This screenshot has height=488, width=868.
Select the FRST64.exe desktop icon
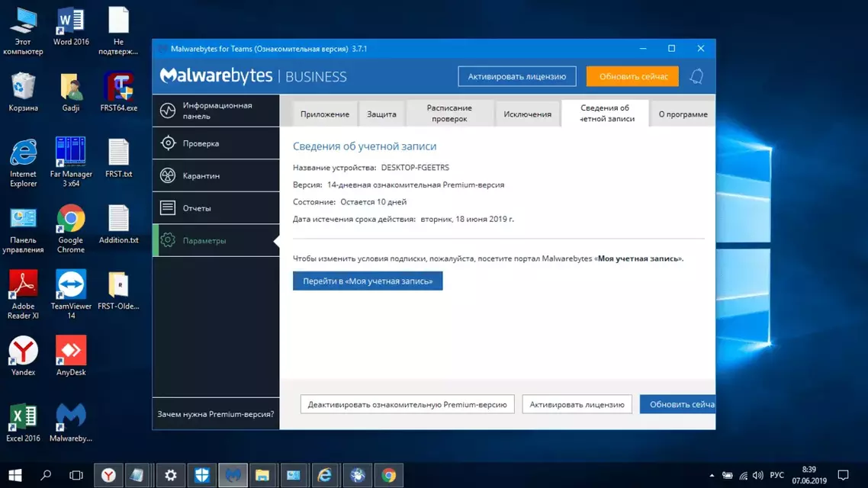click(118, 92)
